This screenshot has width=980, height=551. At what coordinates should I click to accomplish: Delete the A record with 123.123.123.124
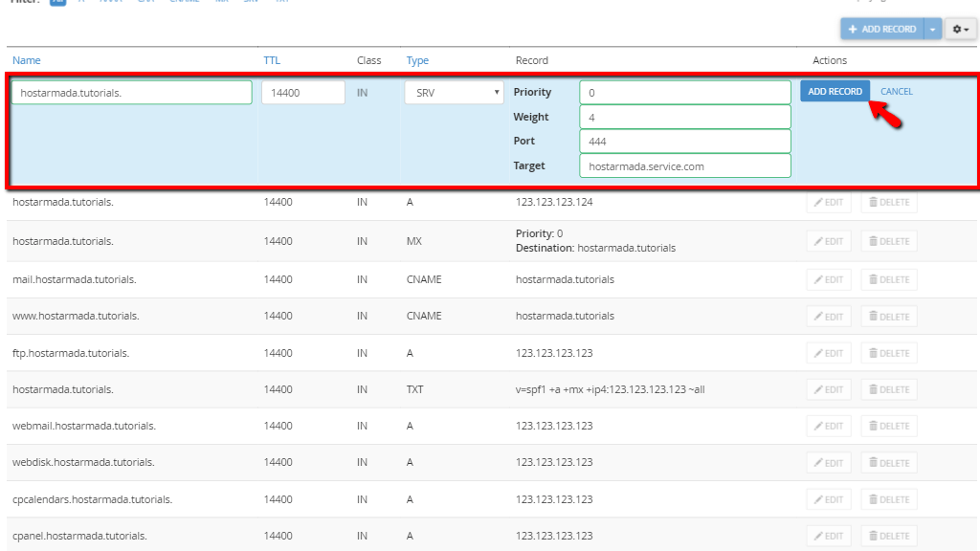[x=889, y=203]
